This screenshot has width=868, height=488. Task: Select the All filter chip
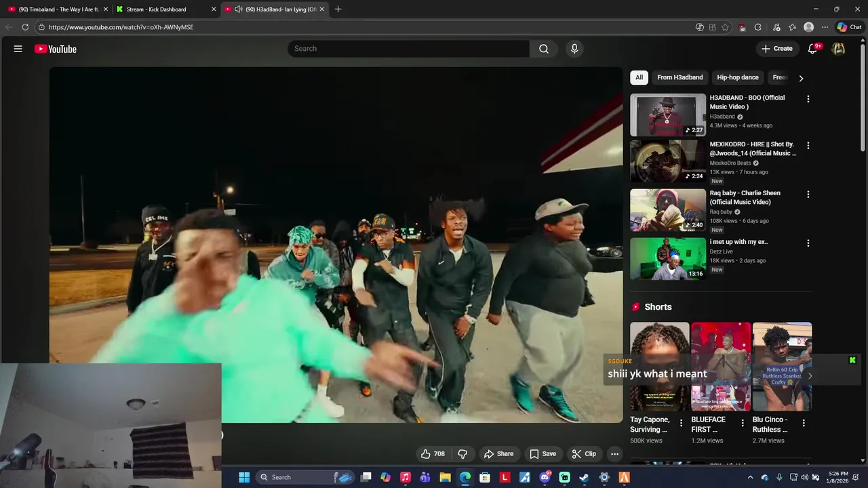[x=639, y=77]
